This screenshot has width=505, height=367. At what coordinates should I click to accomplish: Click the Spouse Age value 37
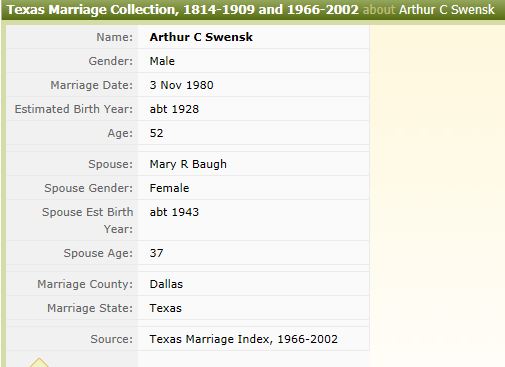click(156, 253)
